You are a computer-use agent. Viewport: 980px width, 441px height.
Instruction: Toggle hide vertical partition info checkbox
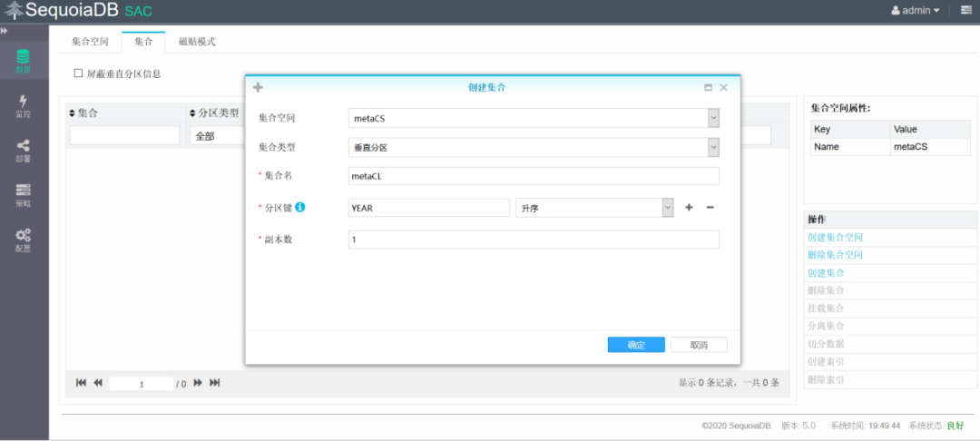pos(78,73)
